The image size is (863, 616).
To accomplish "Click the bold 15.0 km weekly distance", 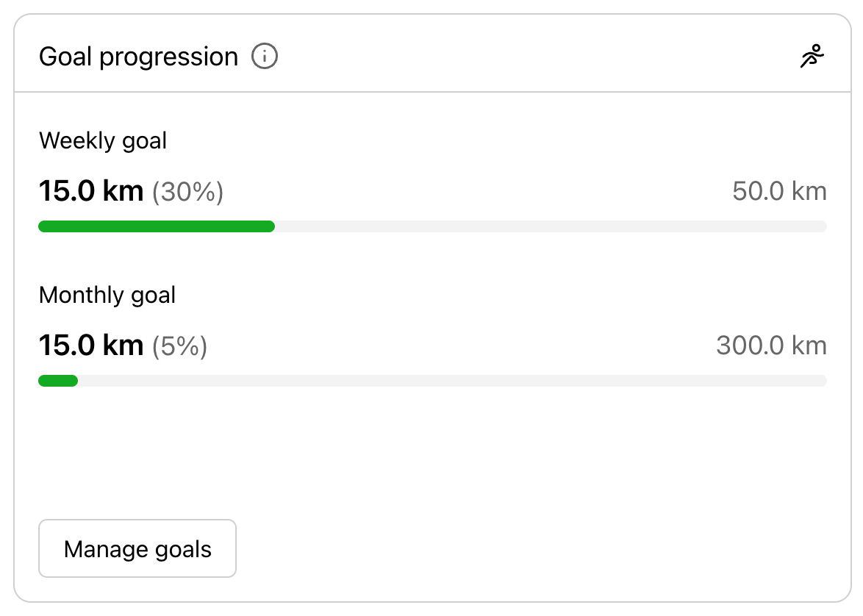I will click(x=90, y=192).
